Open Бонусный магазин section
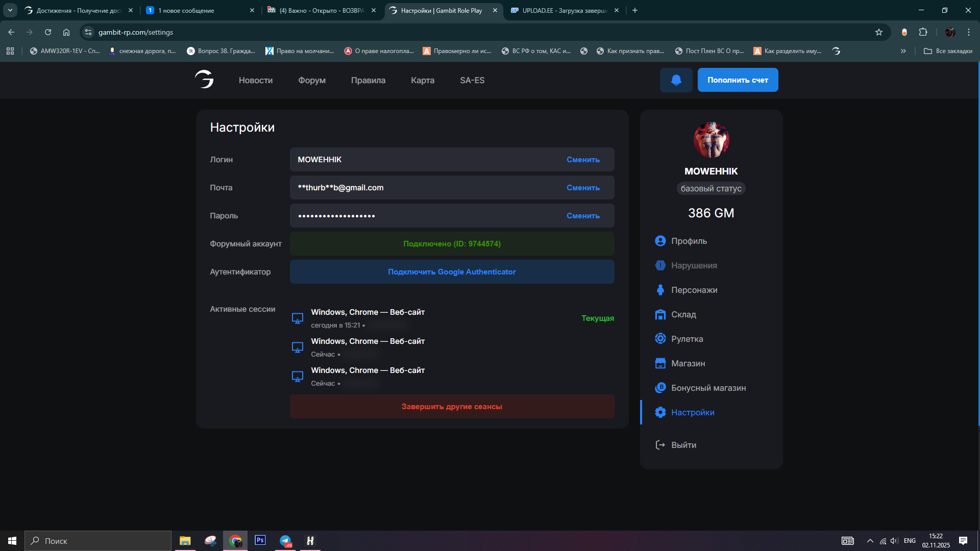 pyautogui.click(x=708, y=388)
